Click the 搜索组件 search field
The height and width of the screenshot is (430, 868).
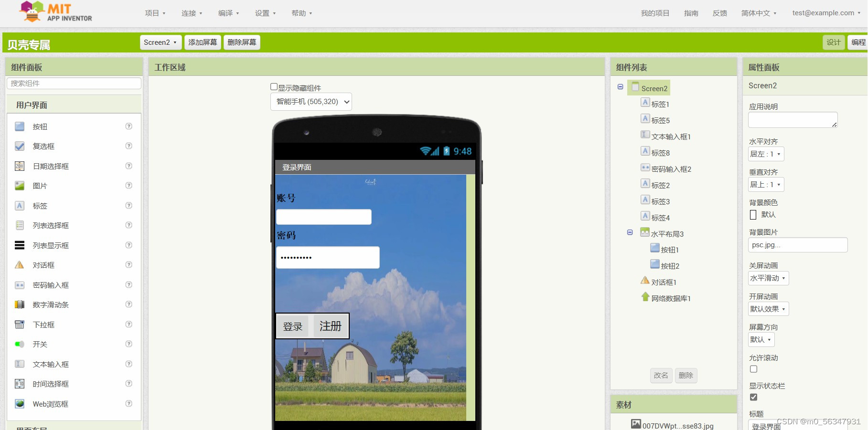(73, 83)
